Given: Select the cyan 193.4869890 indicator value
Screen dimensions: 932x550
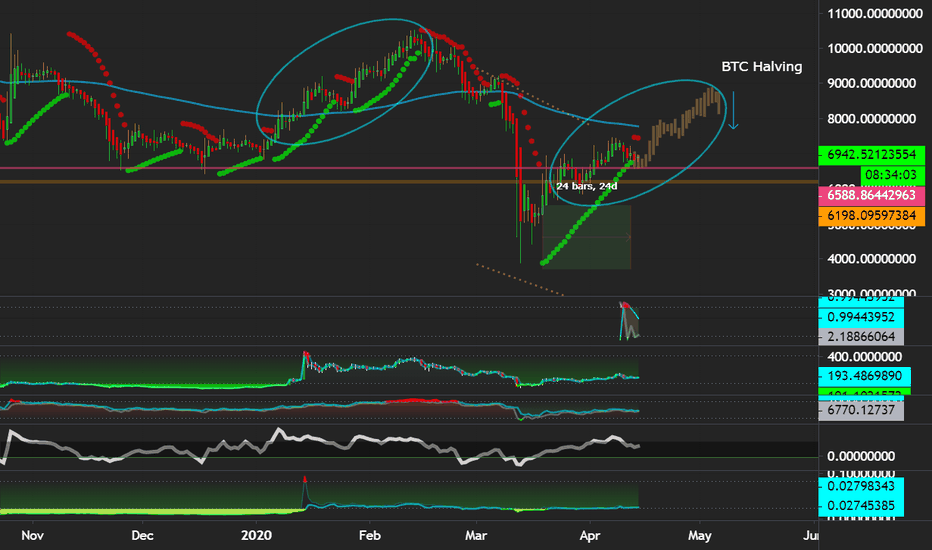Looking at the screenshot, I should pyautogui.click(x=864, y=376).
